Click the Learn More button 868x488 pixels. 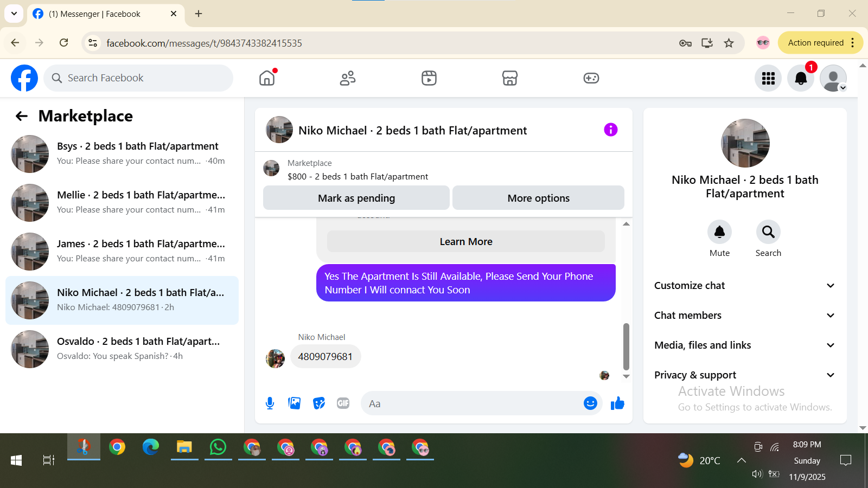click(x=466, y=242)
